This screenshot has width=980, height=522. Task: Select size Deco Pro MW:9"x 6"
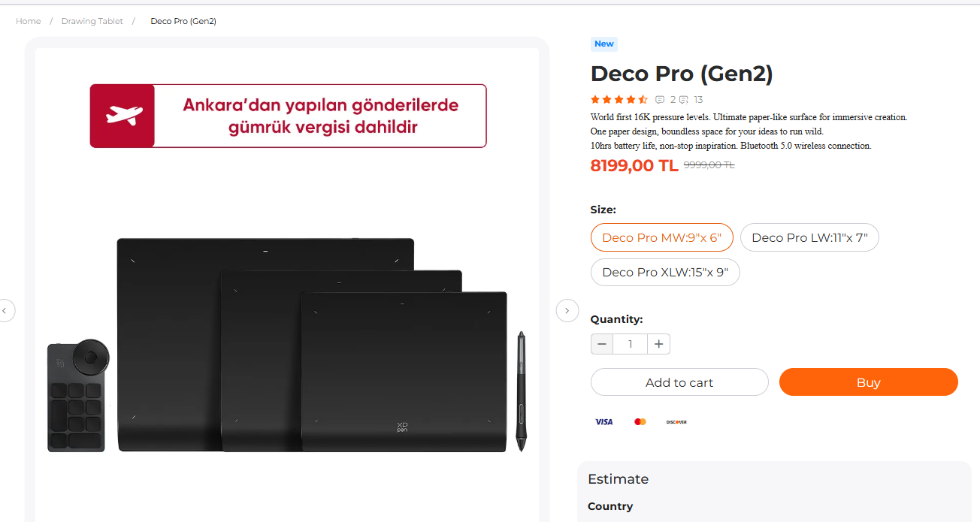pyautogui.click(x=661, y=237)
